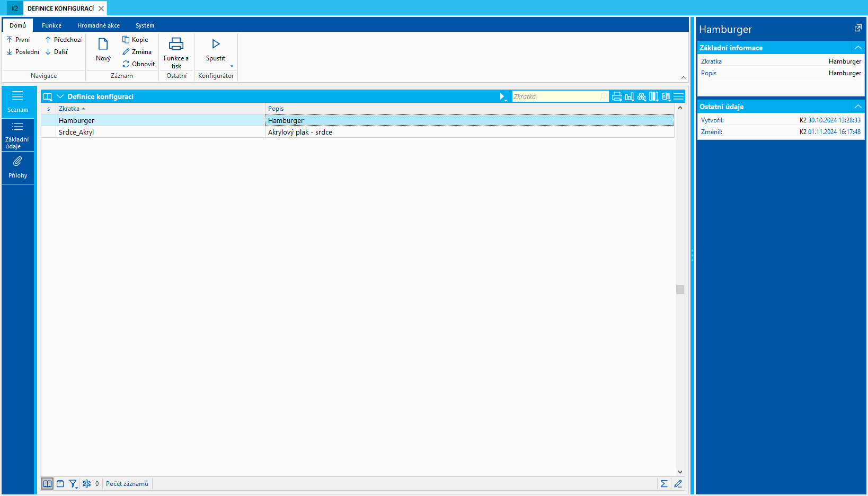Screen dimensions: 868x496
Task: Click the vertical scrollbar thumb in list
Action: (680, 289)
